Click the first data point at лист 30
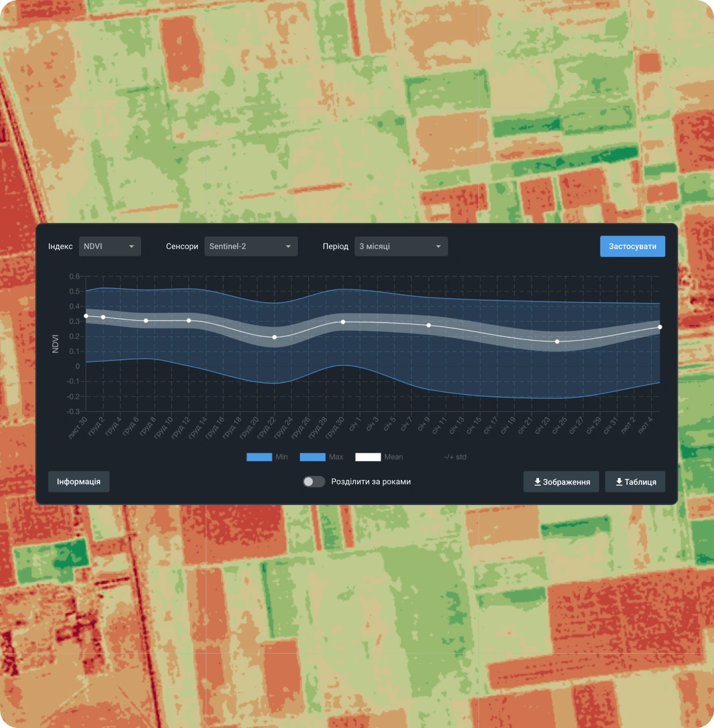 point(86,316)
